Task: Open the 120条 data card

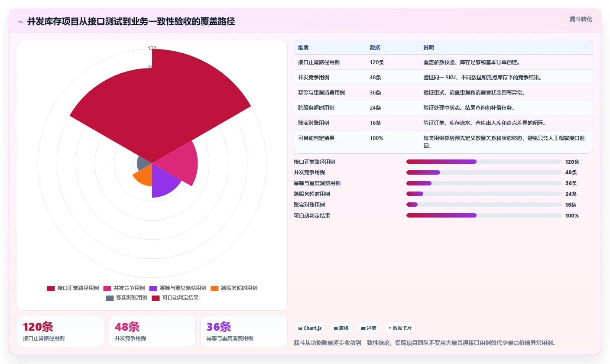Action: [61, 331]
